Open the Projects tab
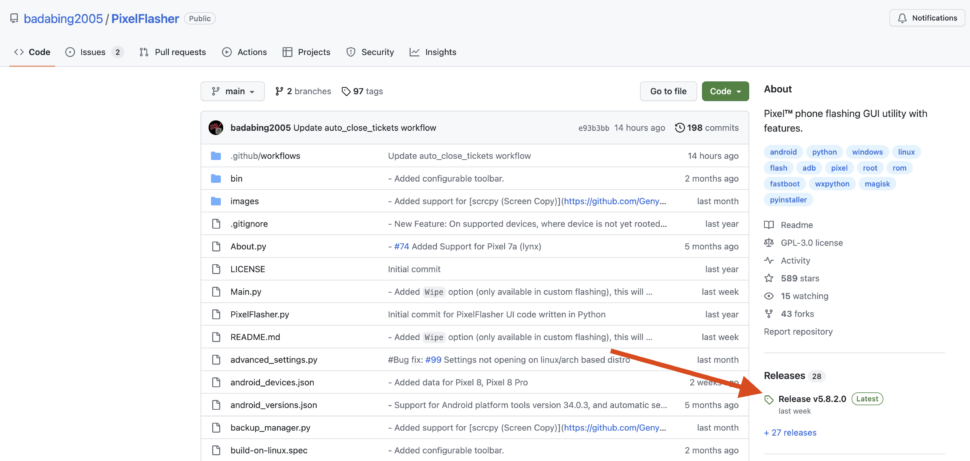The image size is (970, 461). click(306, 52)
